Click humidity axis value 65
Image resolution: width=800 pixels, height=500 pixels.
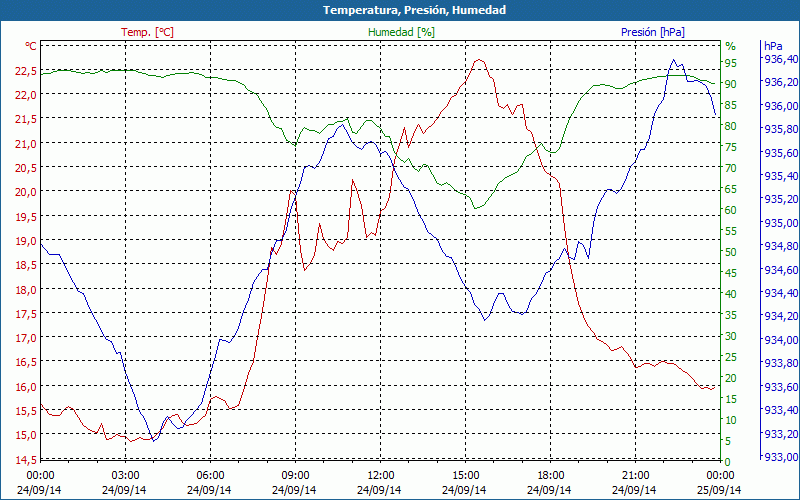731,189
